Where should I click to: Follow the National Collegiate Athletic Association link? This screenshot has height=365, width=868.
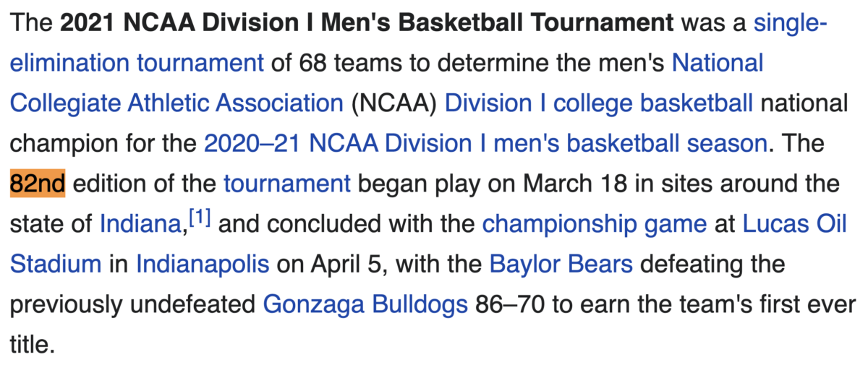tap(176, 104)
